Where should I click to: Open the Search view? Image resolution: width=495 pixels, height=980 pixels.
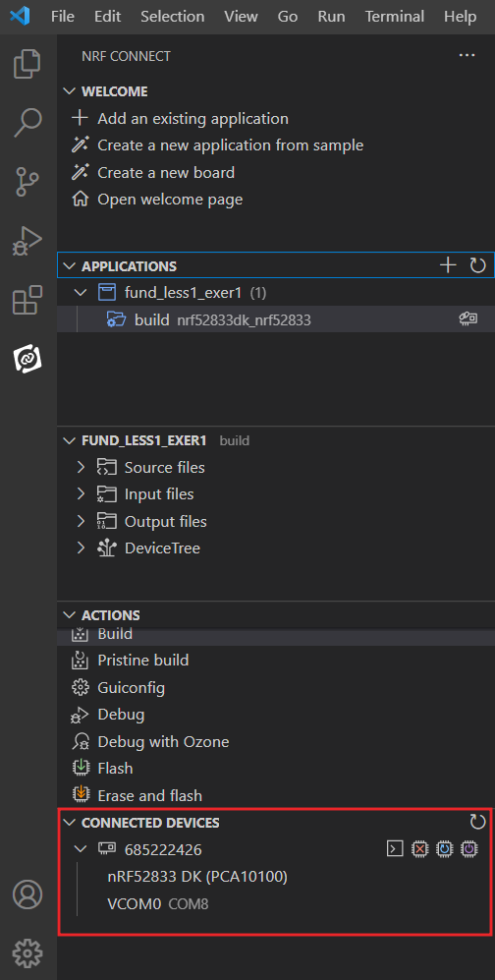coord(27,123)
